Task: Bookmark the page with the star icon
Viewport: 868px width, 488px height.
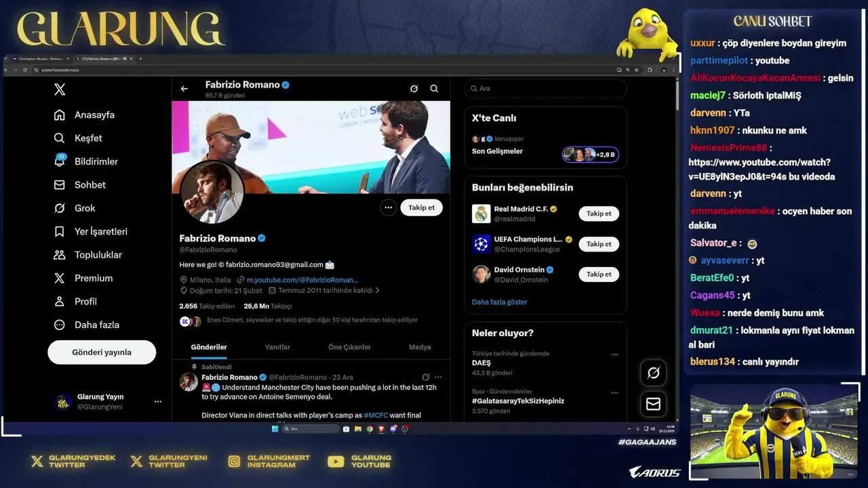Action: coord(637,70)
